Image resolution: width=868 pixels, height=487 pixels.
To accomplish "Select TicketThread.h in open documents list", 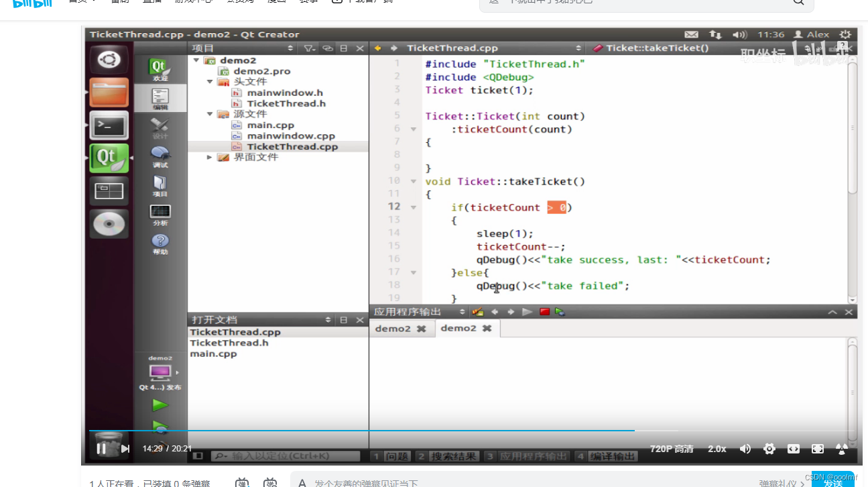I will [229, 343].
